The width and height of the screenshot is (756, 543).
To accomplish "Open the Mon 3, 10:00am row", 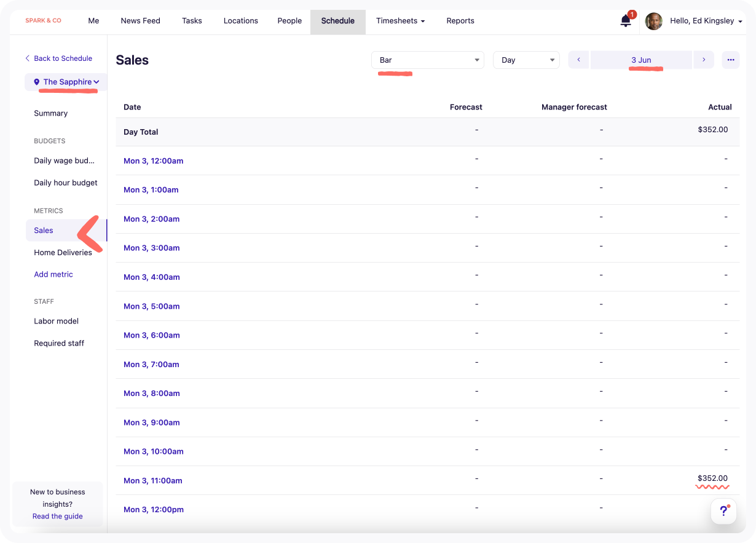I will (x=427, y=451).
